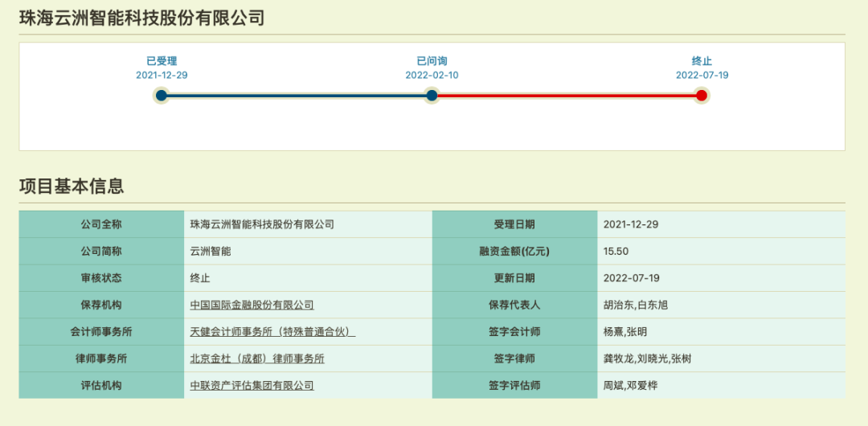Image resolution: width=868 pixels, height=426 pixels.
Task: Open 中联资产评估集团有限公司 link
Action: tap(252, 385)
